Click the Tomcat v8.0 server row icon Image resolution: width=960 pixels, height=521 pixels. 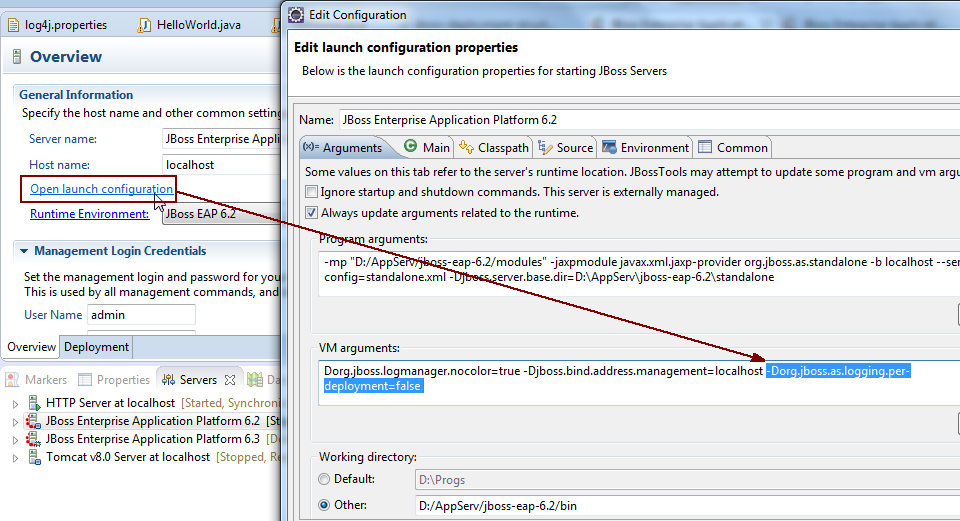pos(34,457)
